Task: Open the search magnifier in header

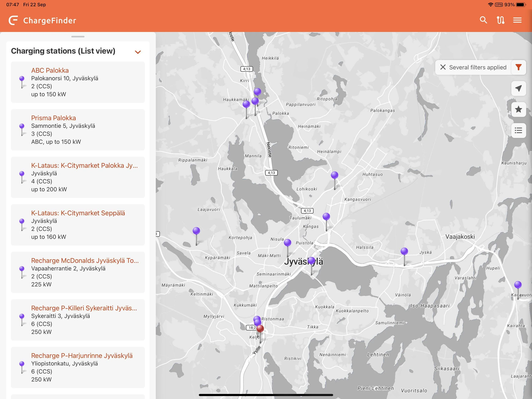Action: (x=483, y=20)
